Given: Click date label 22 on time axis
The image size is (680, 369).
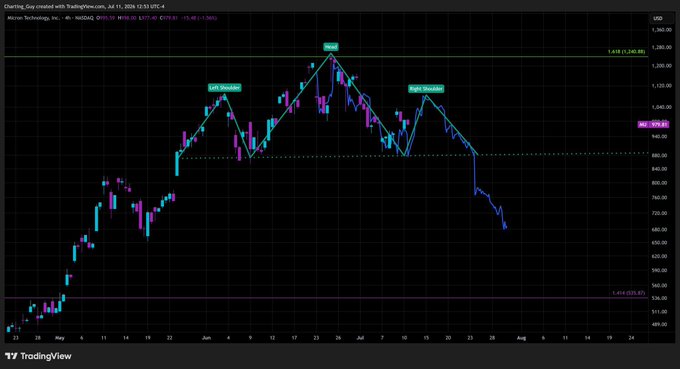Looking at the screenshot, I should tap(170, 338).
